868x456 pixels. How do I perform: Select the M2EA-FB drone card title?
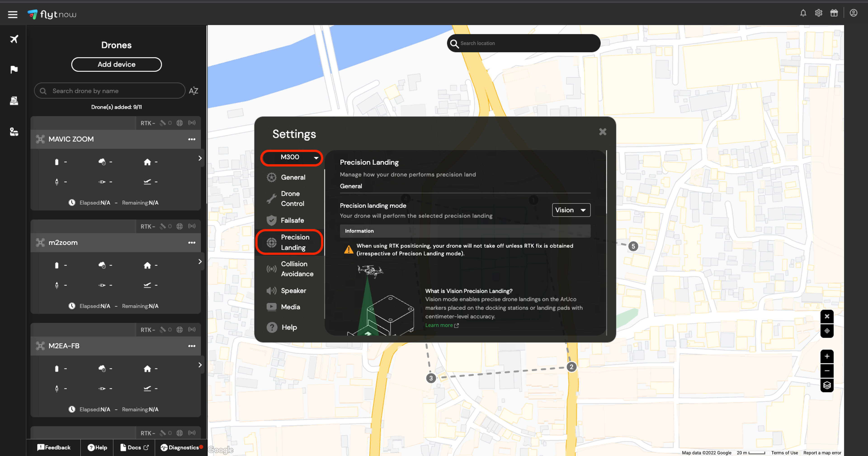[64, 346]
